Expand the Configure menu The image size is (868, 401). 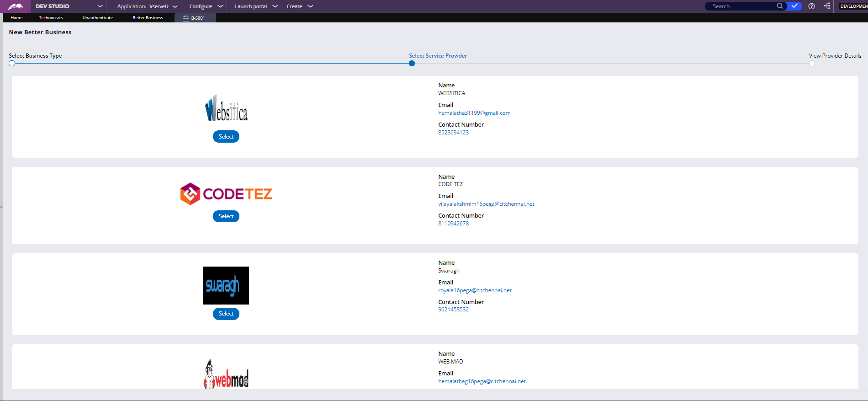tap(206, 6)
